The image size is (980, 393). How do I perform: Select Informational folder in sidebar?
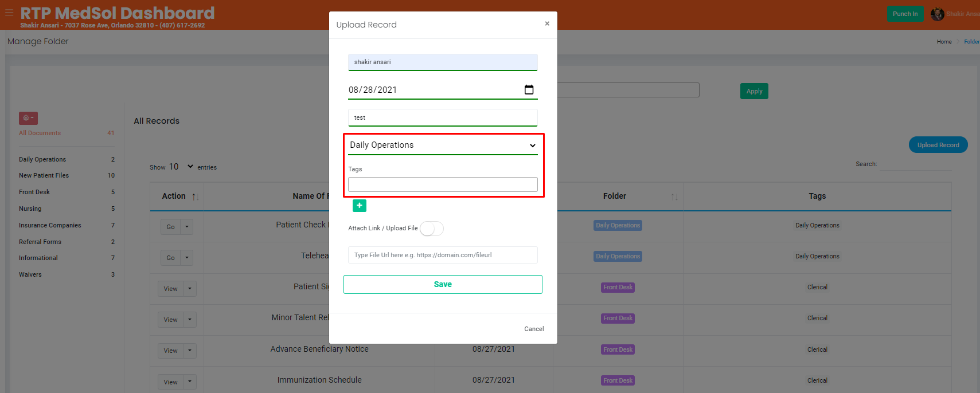pyautogui.click(x=38, y=258)
